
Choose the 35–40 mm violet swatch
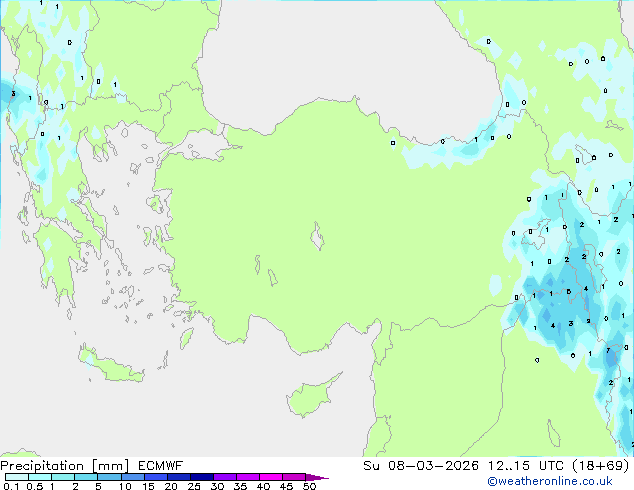pyautogui.click(x=248, y=477)
